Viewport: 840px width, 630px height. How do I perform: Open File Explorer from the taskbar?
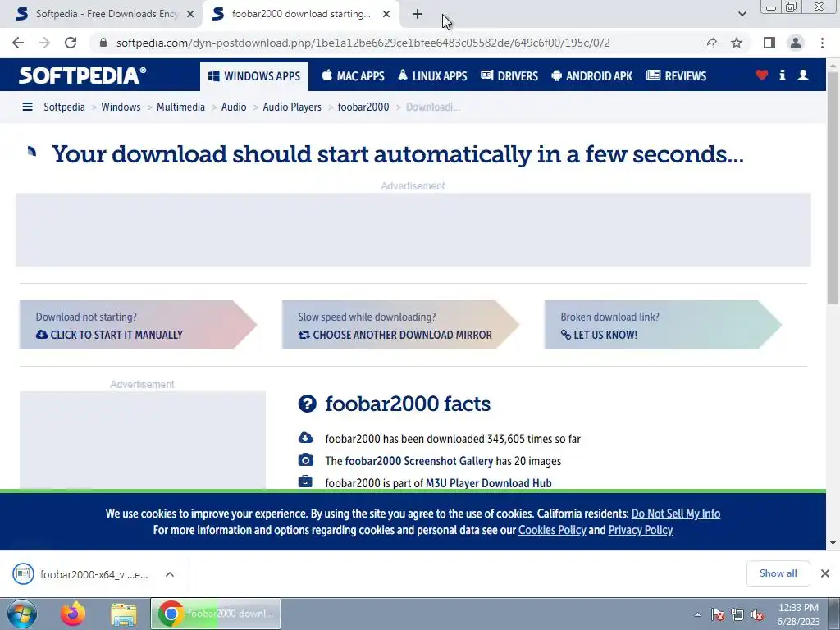click(x=124, y=614)
